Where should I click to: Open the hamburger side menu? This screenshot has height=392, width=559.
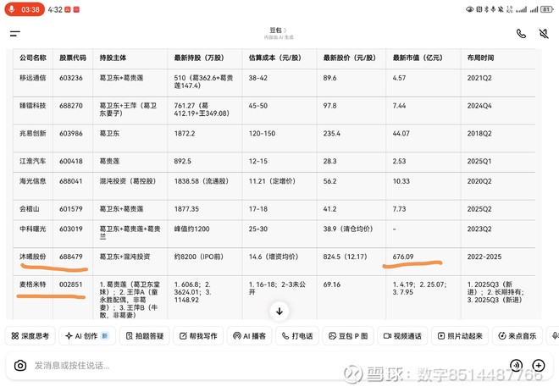point(15,34)
